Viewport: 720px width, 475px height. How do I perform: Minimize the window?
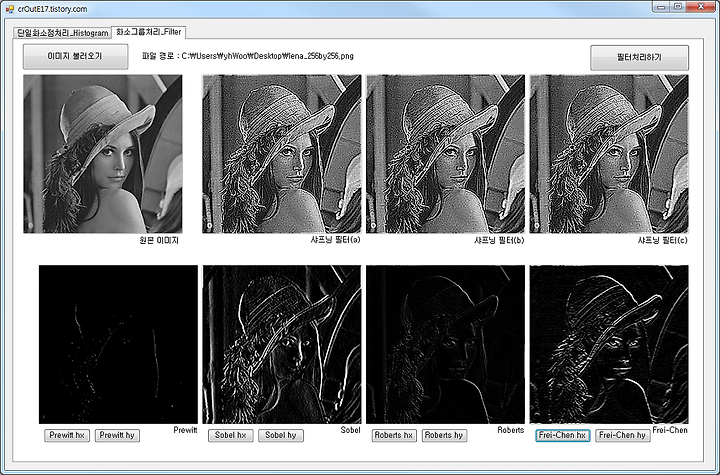coord(661,6)
